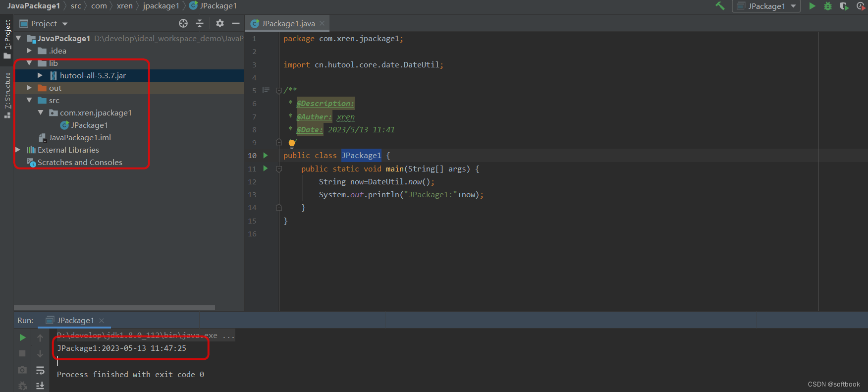Click src in the breadcrumb bar
Screen dimensions: 868x392
(x=76, y=6)
